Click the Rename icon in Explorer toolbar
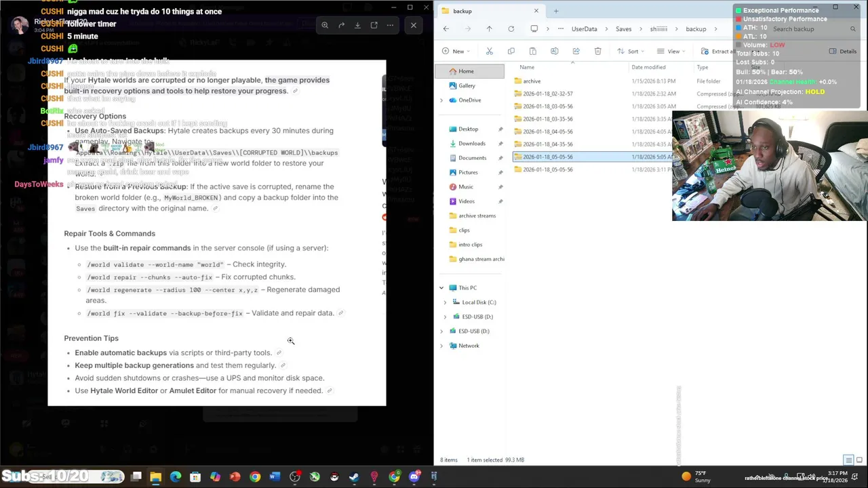 click(x=554, y=51)
